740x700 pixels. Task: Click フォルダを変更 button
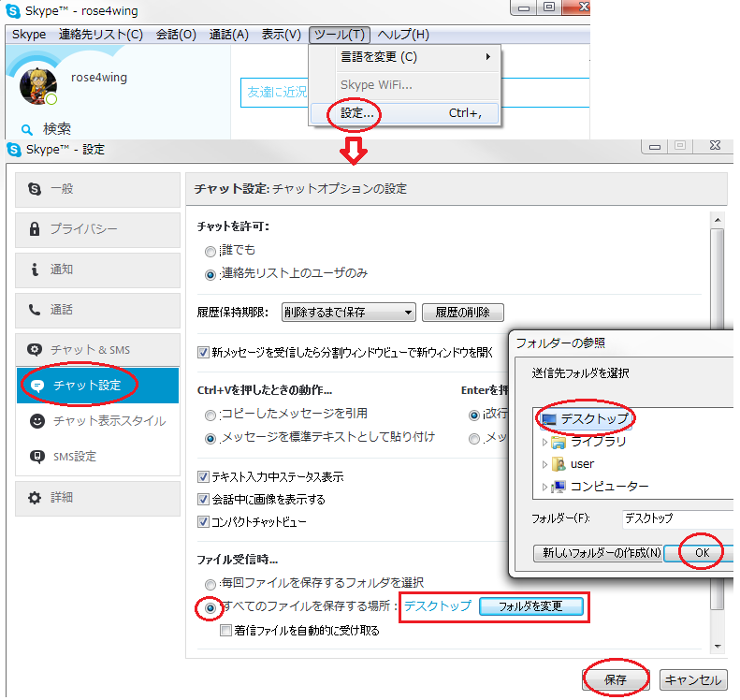pos(531,607)
